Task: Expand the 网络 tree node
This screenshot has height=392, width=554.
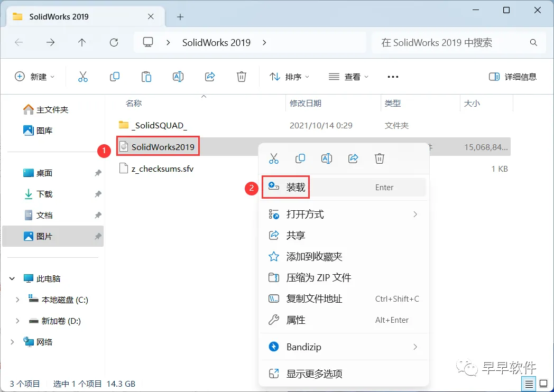Action: click(12, 342)
